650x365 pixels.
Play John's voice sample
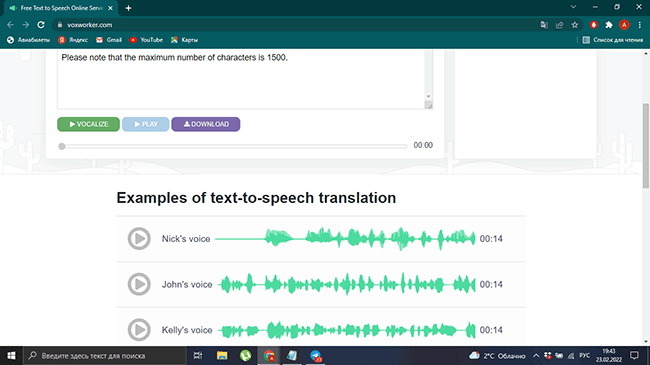[x=139, y=284]
